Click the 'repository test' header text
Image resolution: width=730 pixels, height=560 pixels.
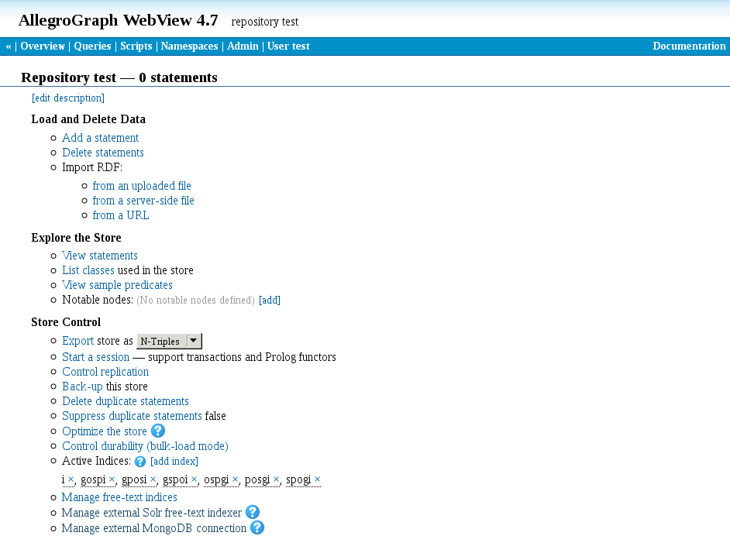click(x=265, y=22)
